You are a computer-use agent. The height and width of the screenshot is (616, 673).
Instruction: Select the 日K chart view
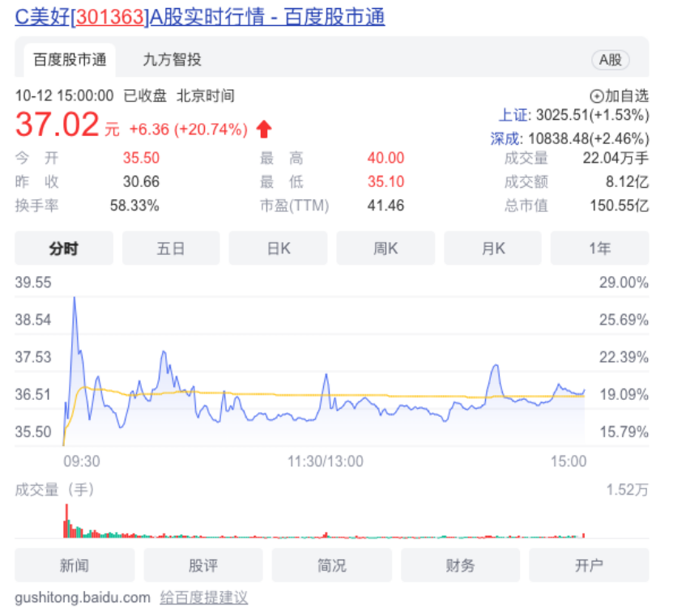[x=279, y=249]
